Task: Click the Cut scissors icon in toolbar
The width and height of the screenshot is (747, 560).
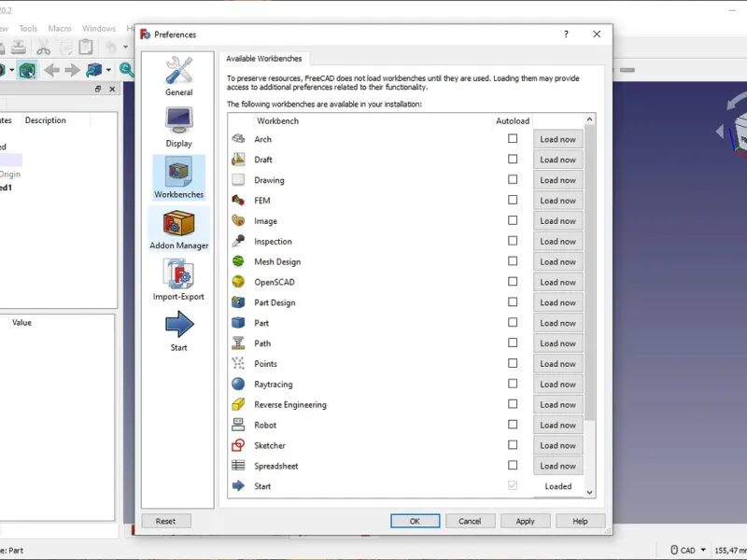Action: pyautogui.click(x=43, y=48)
